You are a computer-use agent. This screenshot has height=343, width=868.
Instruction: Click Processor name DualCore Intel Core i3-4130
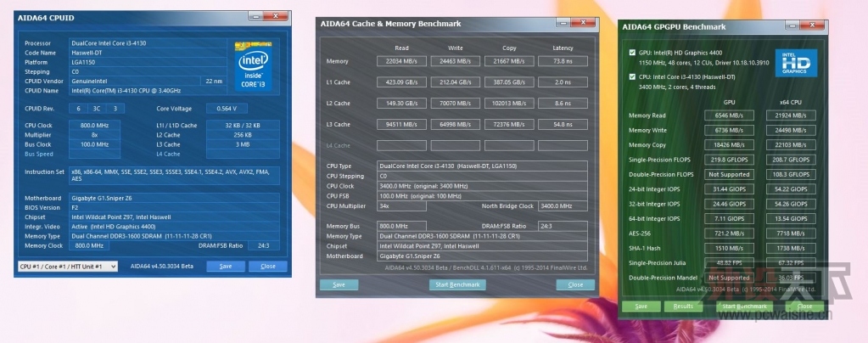[148, 43]
